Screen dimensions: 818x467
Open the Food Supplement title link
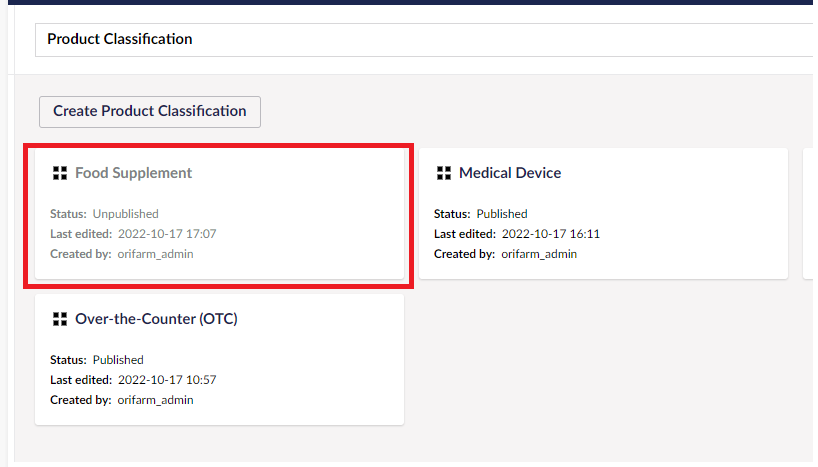point(134,173)
